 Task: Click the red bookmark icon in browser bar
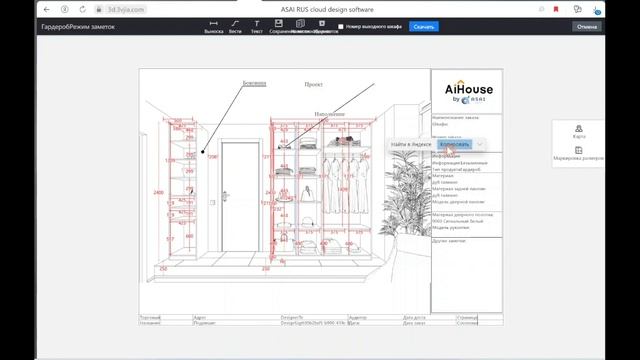(x=556, y=9)
